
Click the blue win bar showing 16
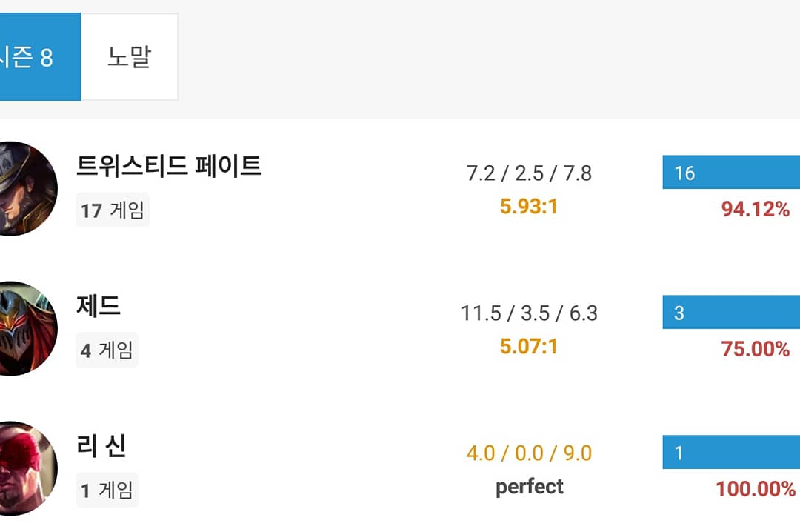pos(730,173)
